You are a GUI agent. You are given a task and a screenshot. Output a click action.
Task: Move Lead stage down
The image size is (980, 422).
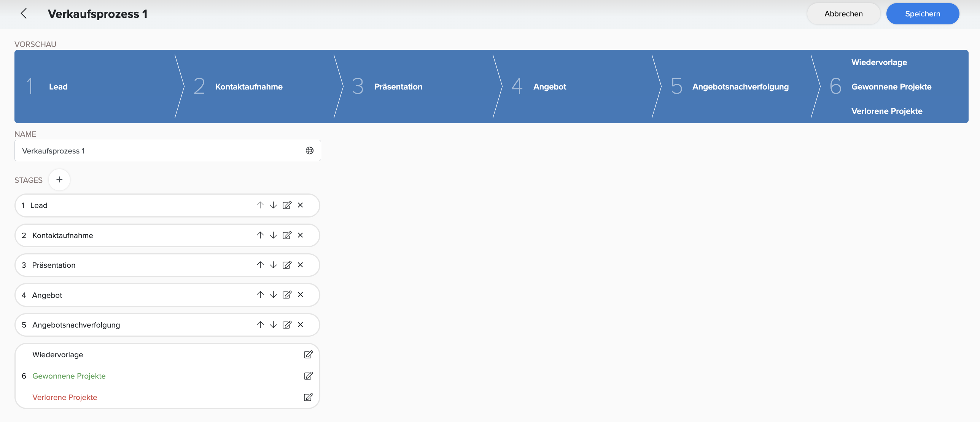(x=273, y=205)
